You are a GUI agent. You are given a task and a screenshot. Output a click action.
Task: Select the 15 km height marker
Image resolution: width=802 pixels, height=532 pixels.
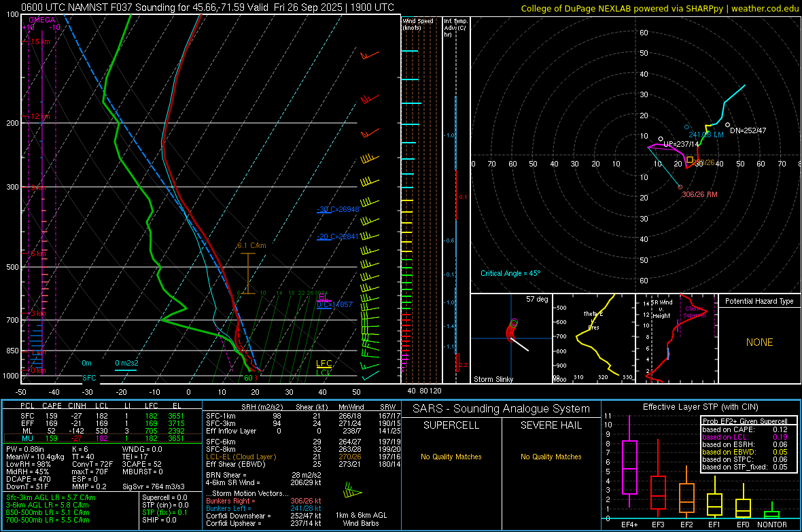tap(40, 41)
